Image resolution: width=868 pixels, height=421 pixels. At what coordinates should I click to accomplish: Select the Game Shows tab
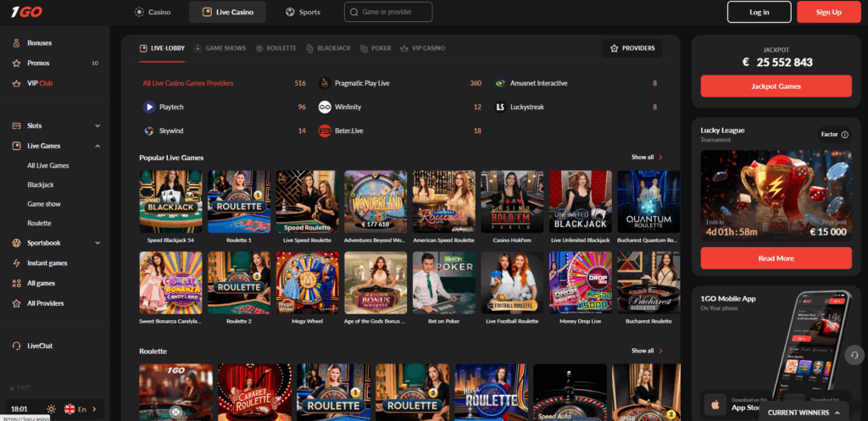point(220,48)
